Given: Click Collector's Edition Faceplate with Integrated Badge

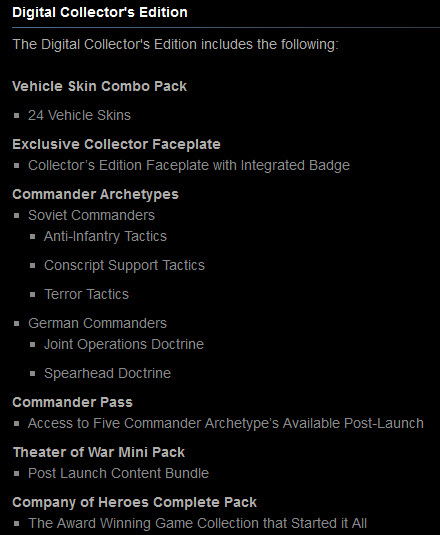Looking at the screenshot, I should (x=189, y=165).
